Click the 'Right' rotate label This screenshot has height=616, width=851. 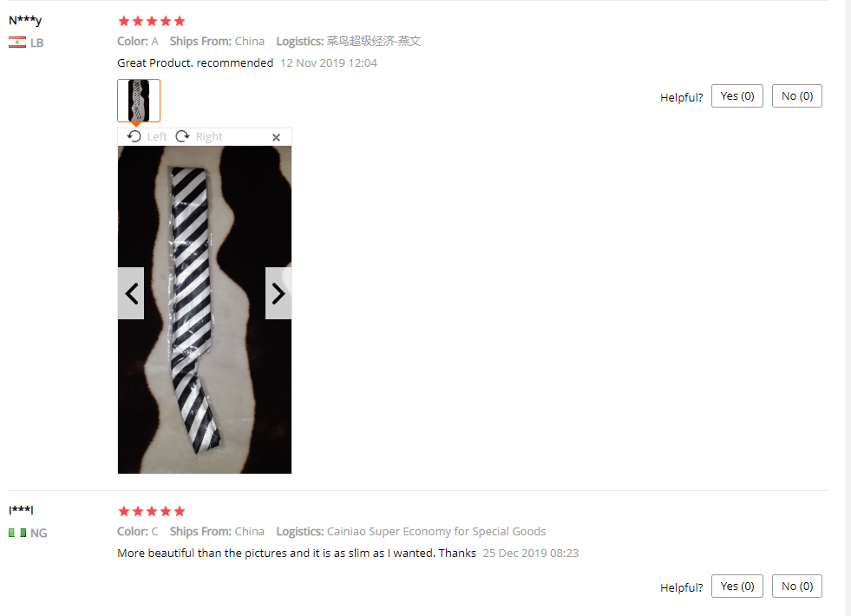point(209,137)
